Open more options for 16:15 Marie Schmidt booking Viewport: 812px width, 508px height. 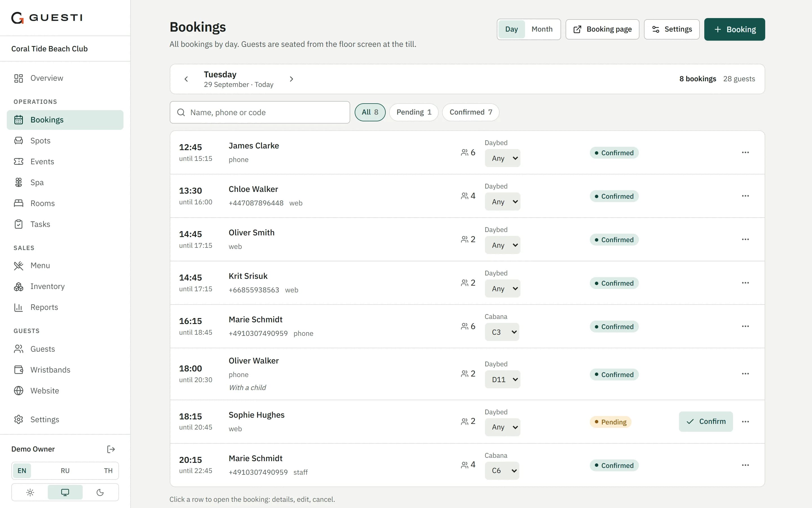(x=745, y=326)
